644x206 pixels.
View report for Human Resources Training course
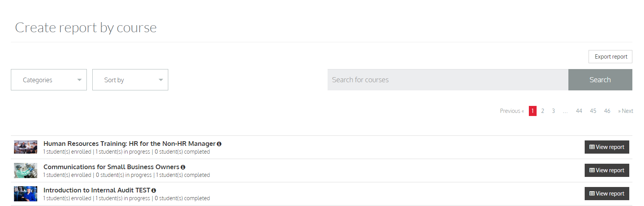point(607,147)
